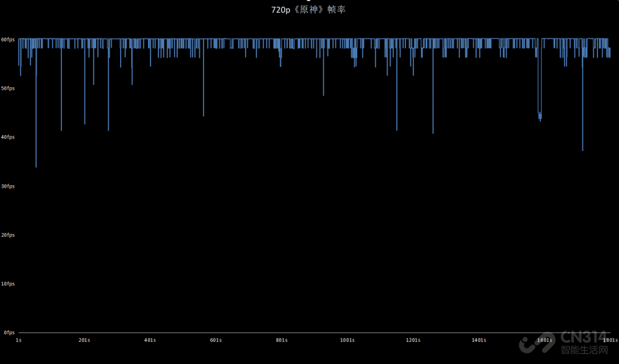Click the 1201s time label
619x364 pixels.
pyautogui.click(x=413, y=340)
